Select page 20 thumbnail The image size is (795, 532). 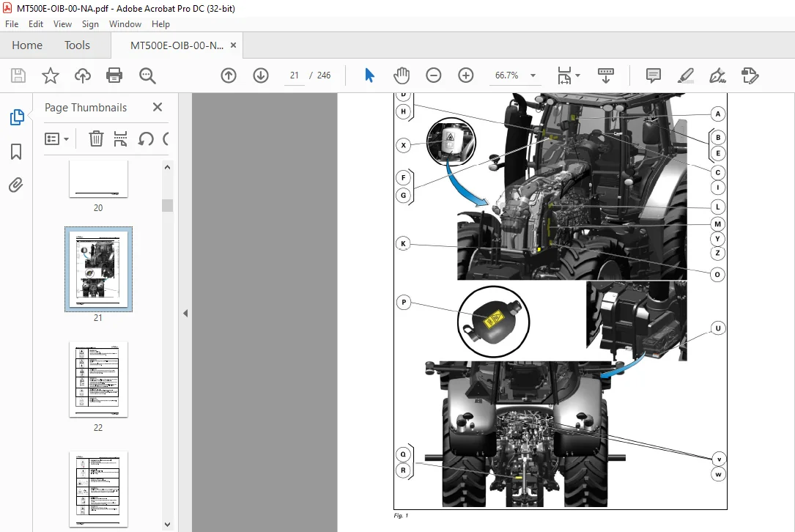pos(98,179)
